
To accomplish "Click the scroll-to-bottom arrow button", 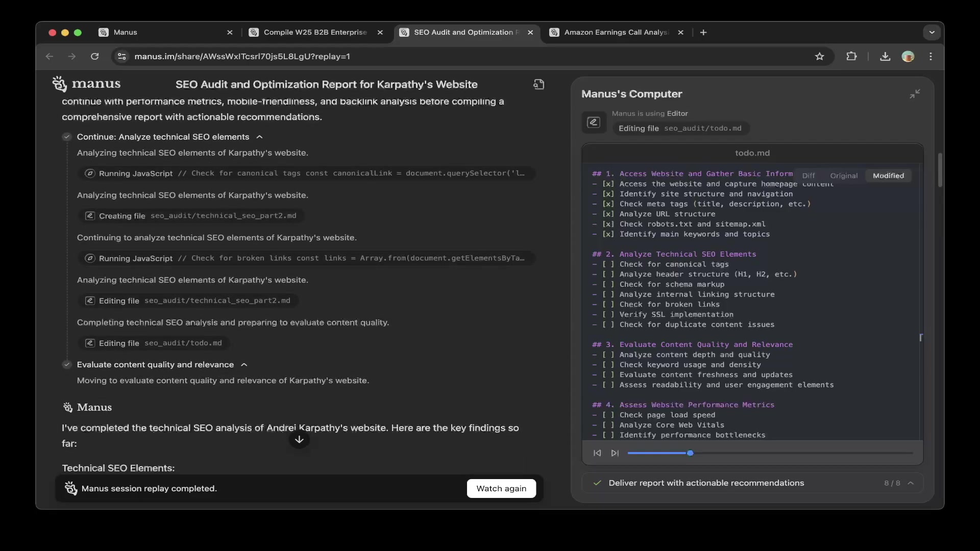I will 299,439.
